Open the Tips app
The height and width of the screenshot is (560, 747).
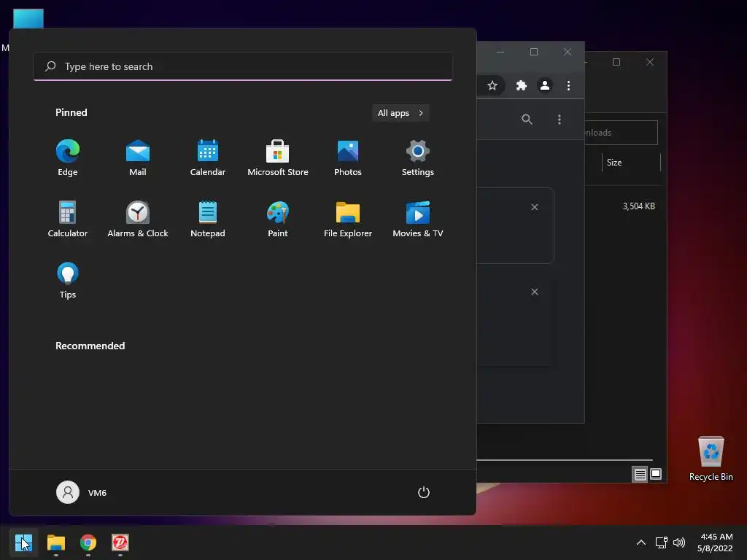click(68, 281)
